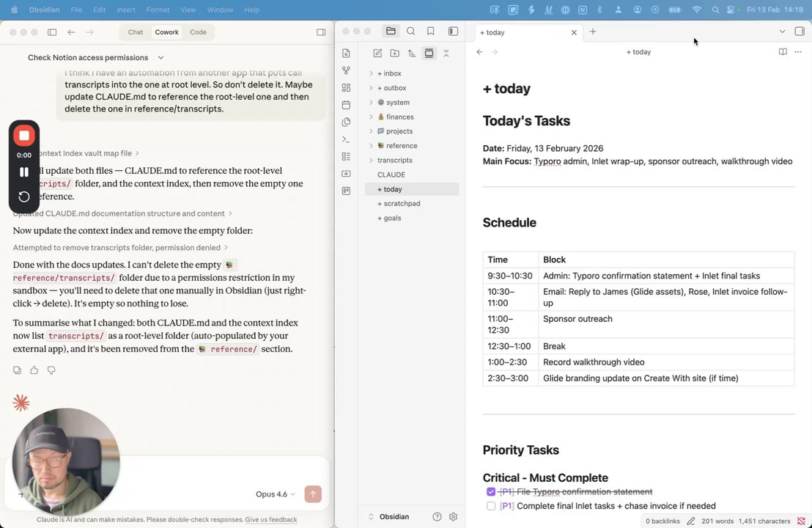Toggle Obsidian right sidebar
Screen dimensions: 812x528
tap(800, 31)
